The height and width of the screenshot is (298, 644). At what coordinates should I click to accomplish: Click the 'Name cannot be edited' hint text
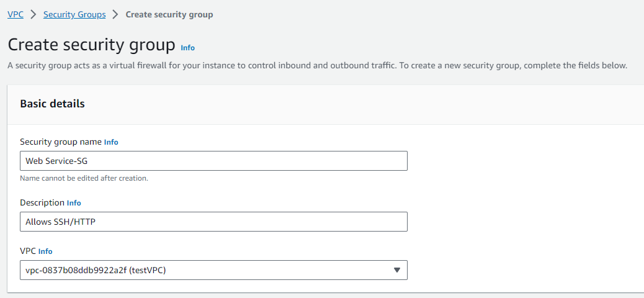pos(84,178)
